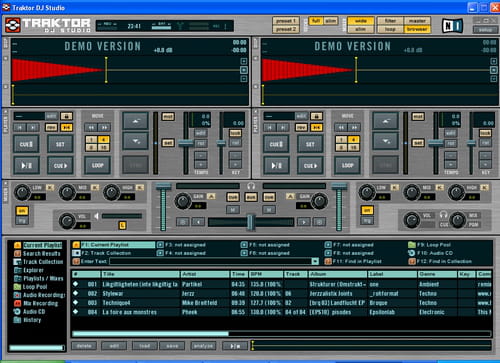Click the browser analyze button
The image size is (500, 363).
pyautogui.click(x=203, y=346)
